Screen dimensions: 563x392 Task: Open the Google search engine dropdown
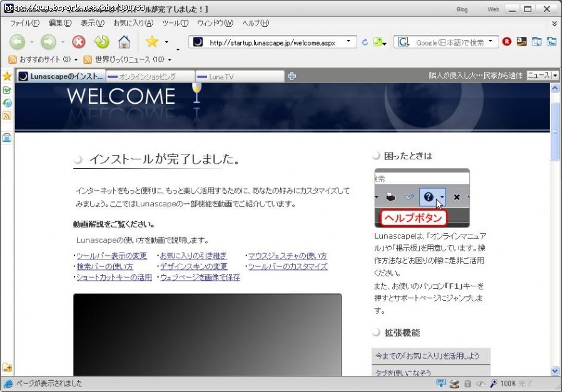click(x=491, y=41)
